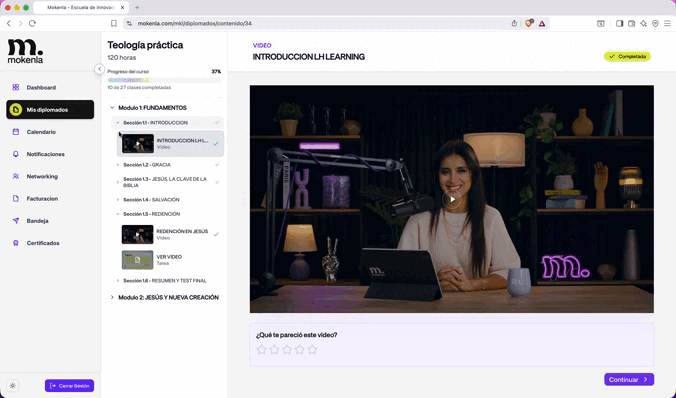The image size is (676, 398).
Task: Open the VPN shield icon in toolbar
Action: click(655, 23)
